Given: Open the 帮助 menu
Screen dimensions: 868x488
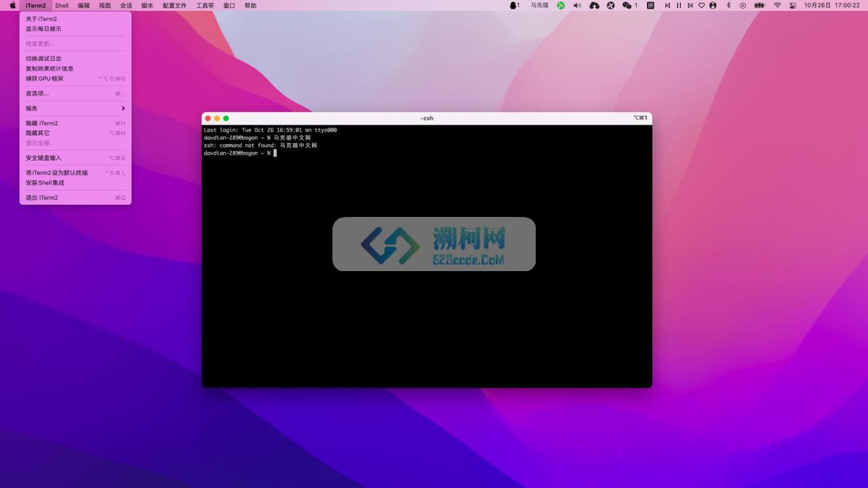Looking at the screenshot, I should [x=250, y=5].
